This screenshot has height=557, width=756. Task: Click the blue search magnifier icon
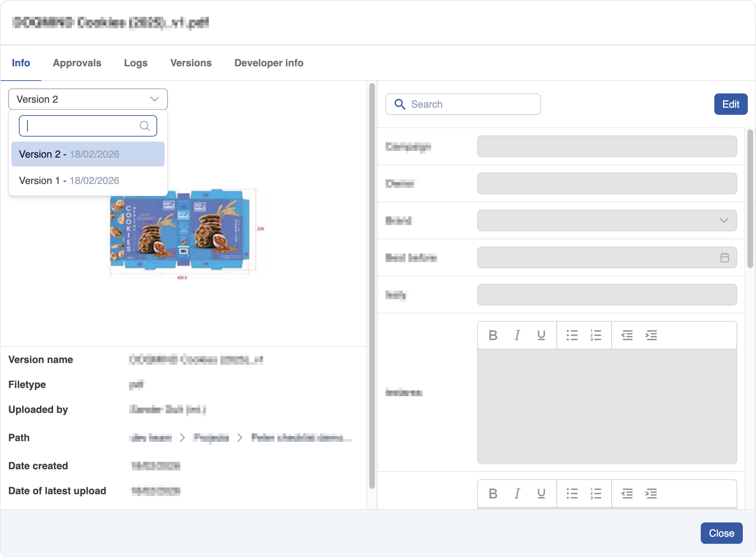click(400, 104)
